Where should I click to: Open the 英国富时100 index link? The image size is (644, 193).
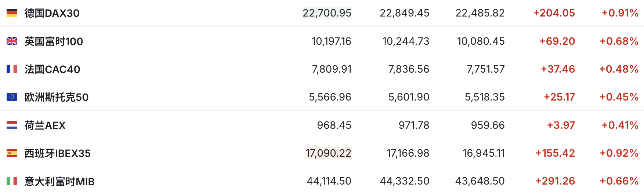point(54,41)
